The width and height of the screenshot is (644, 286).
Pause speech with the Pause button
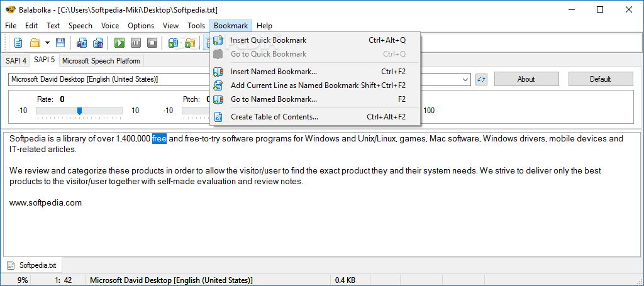136,42
